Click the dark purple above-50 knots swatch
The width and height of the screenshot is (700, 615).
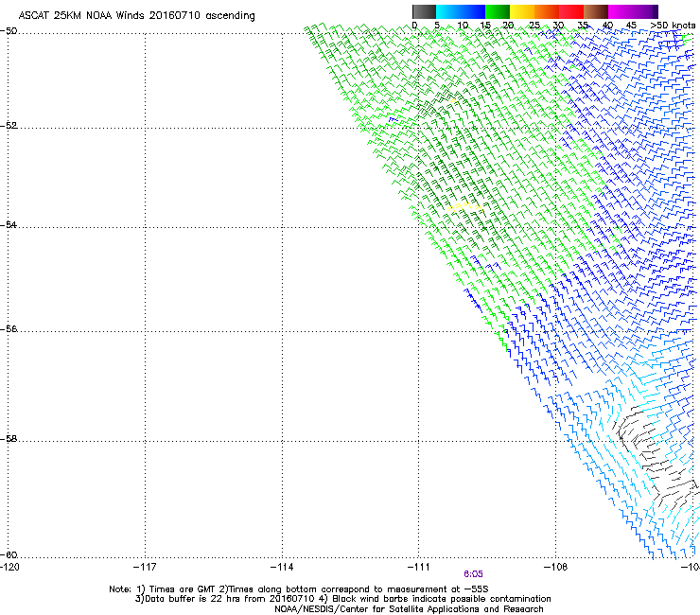(656, 11)
